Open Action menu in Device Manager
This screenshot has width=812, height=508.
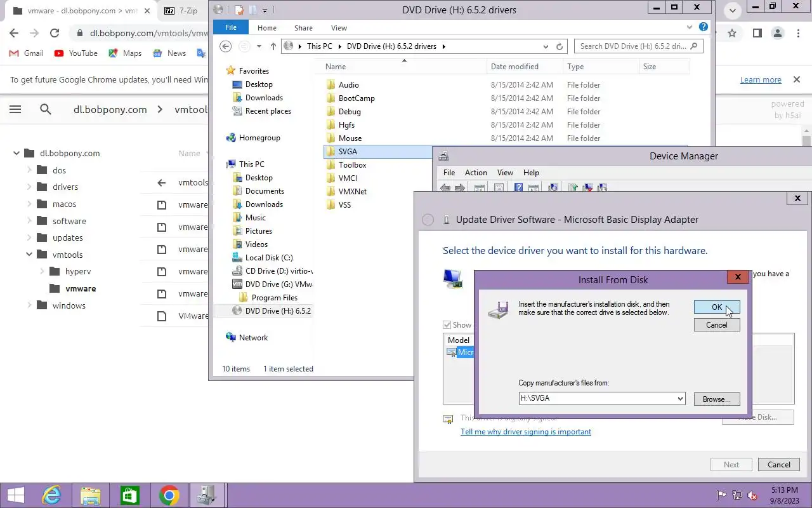pos(476,173)
